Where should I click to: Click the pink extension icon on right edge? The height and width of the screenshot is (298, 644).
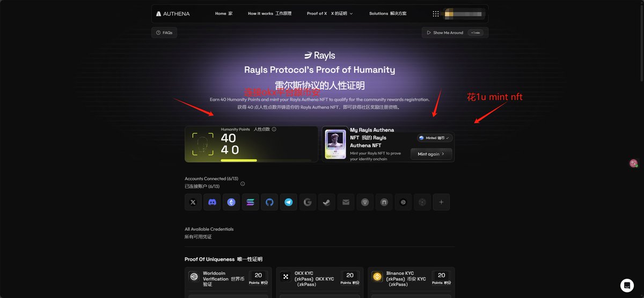[634, 163]
